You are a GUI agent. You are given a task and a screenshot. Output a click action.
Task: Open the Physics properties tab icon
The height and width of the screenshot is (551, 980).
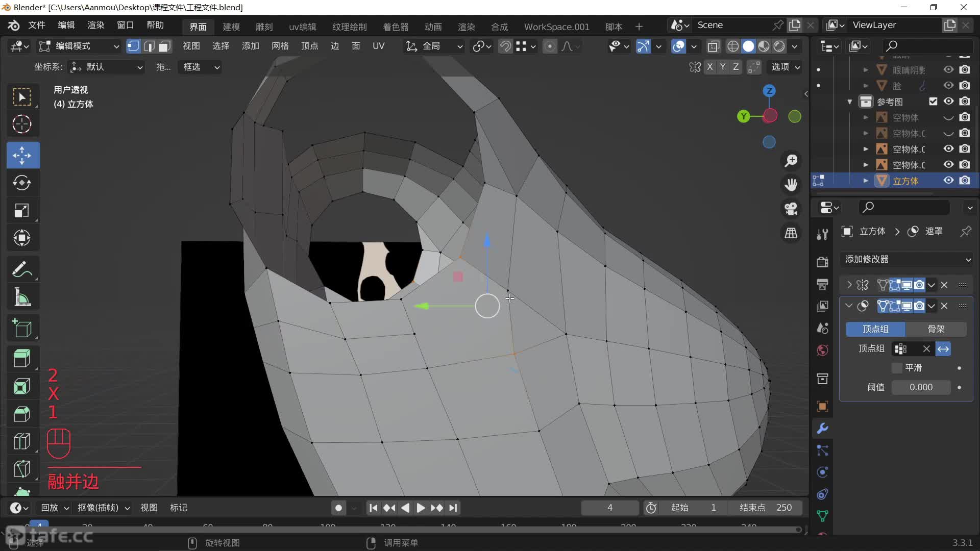[822, 472]
